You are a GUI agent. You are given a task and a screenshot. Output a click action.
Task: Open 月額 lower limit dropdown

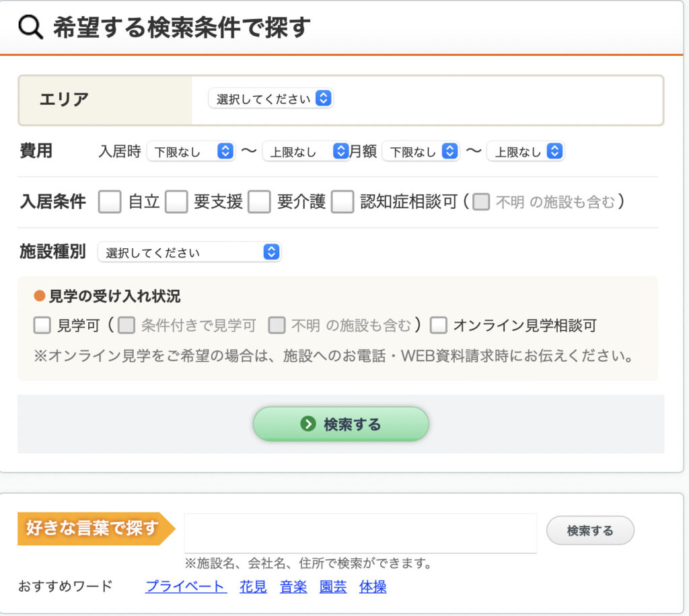tap(421, 151)
